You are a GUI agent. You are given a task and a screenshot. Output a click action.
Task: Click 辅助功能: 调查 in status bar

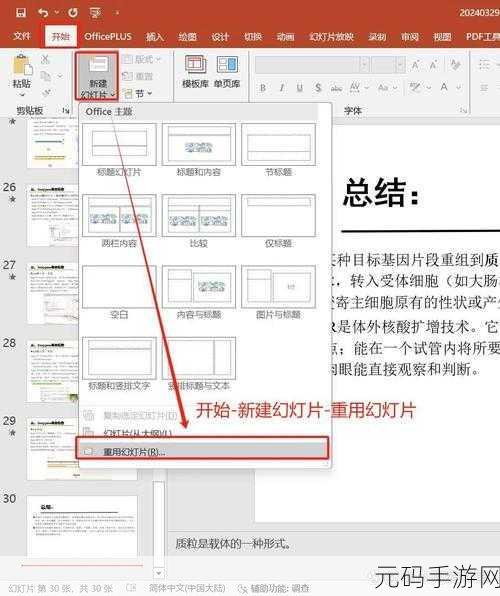[x=274, y=588]
